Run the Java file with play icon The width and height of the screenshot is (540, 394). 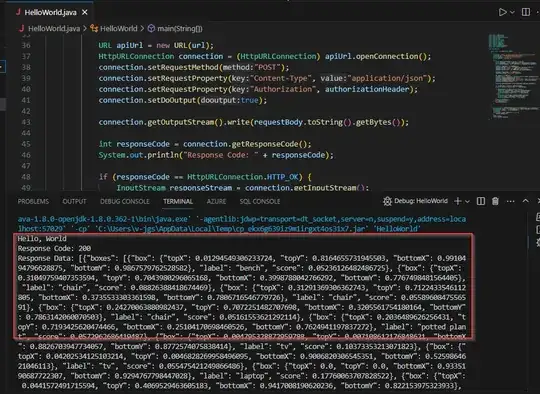point(502,12)
